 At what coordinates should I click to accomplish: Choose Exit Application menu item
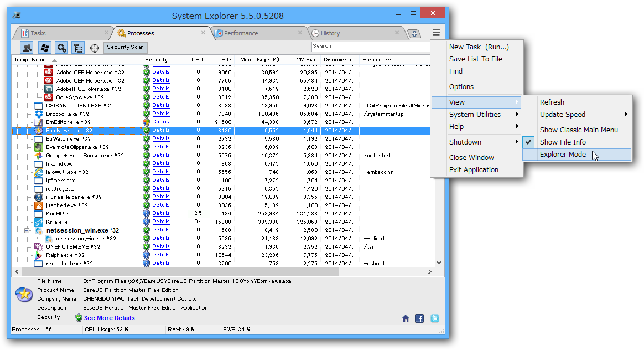coord(477,170)
